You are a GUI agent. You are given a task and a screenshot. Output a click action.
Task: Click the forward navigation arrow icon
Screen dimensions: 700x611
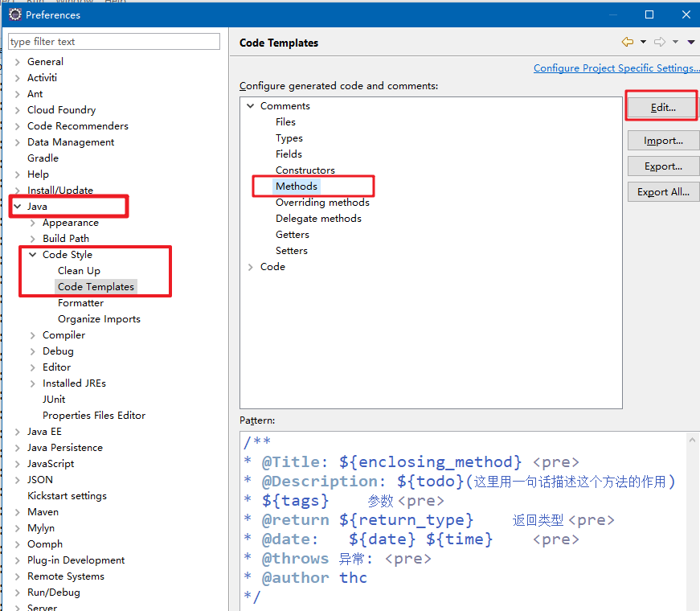(x=660, y=42)
